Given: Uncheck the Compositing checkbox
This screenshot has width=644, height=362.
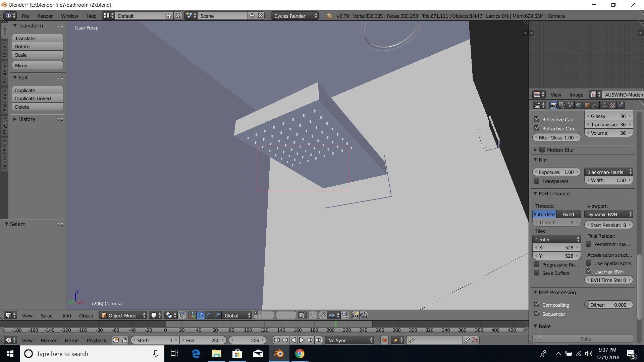Looking at the screenshot, I should pyautogui.click(x=537, y=305).
